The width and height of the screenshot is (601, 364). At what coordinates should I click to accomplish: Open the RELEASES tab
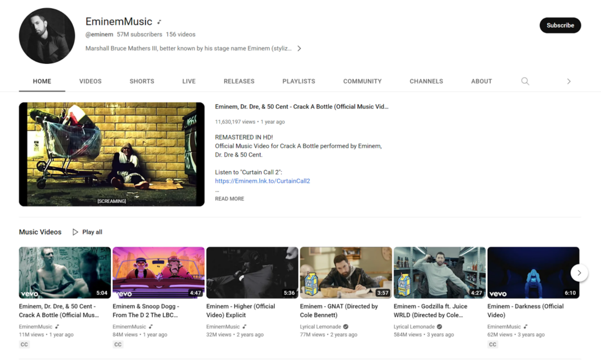click(x=239, y=81)
